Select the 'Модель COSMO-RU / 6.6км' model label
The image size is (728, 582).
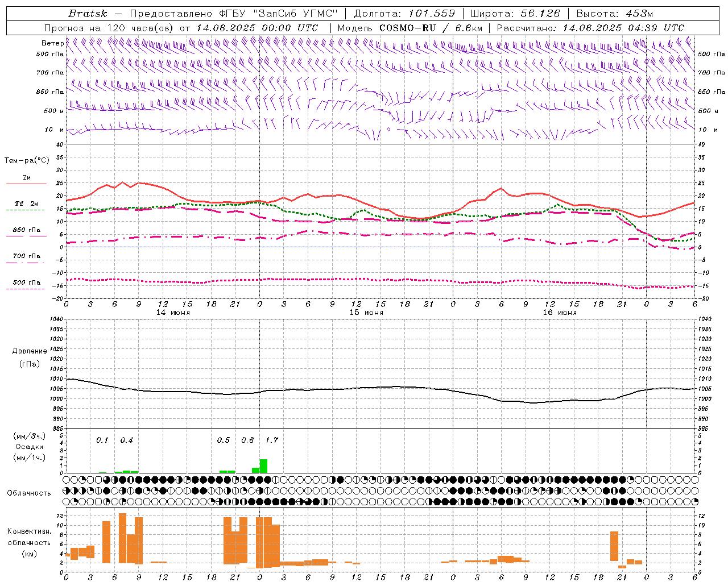click(x=410, y=28)
